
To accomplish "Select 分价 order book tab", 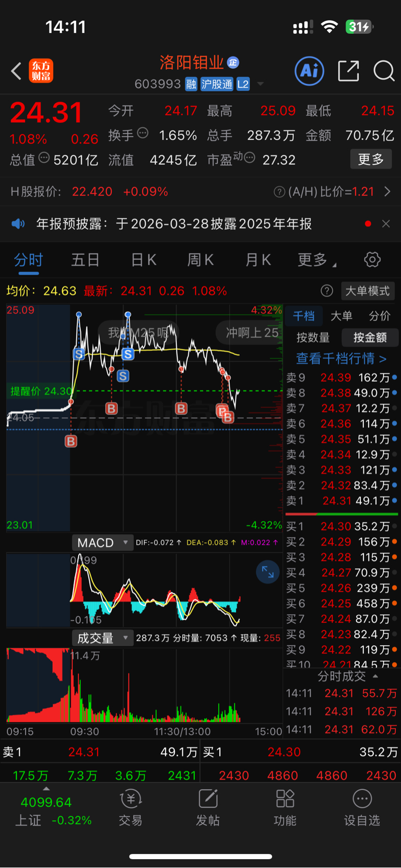I will (380, 316).
